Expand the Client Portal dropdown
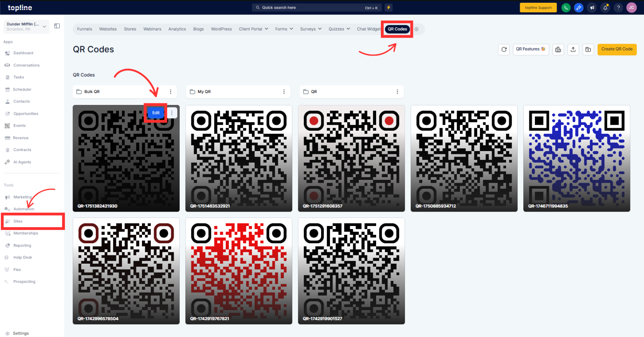This screenshot has width=644, height=337. (253, 29)
